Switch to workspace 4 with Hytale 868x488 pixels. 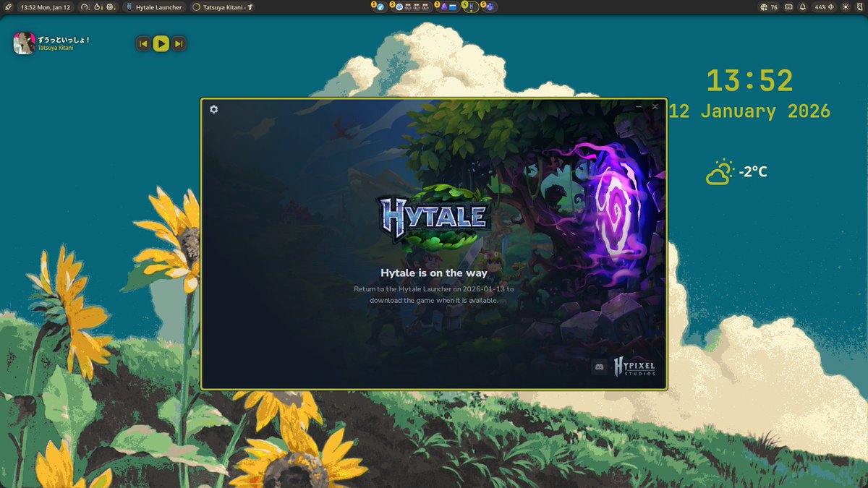pos(470,7)
